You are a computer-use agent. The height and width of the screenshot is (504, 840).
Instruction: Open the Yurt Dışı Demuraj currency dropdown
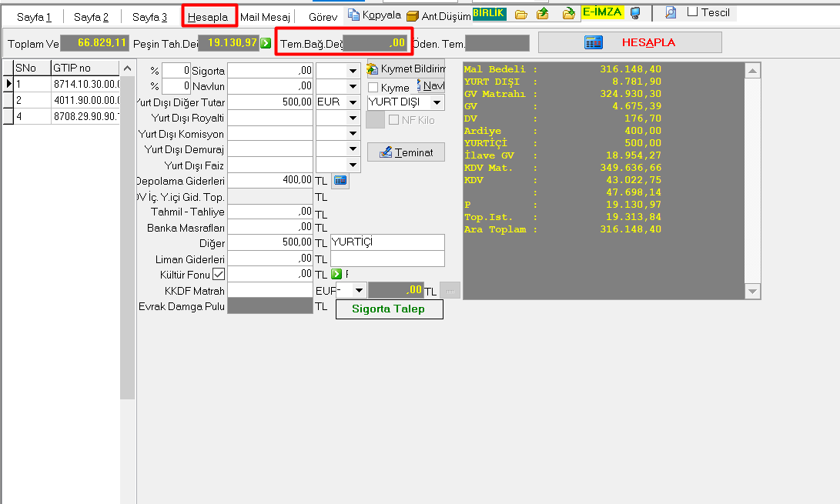(353, 149)
